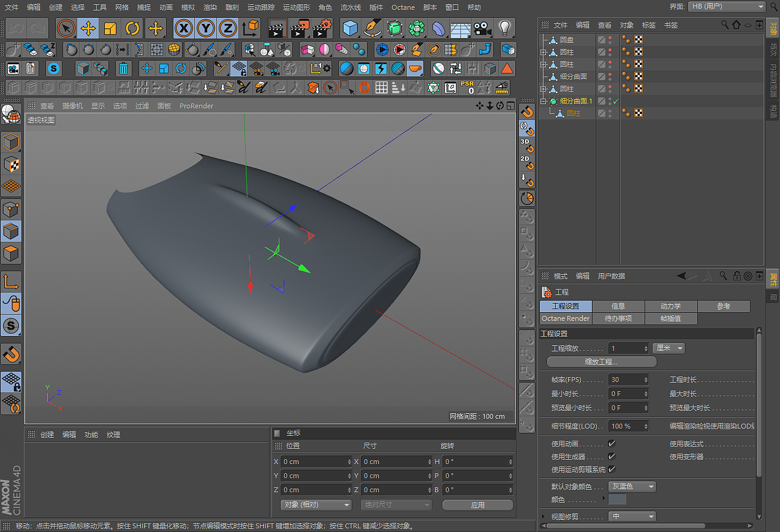Toggle the large snap magnet in left sidebar
Image resolution: width=780 pixels, height=532 pixels.
point(11,354)
